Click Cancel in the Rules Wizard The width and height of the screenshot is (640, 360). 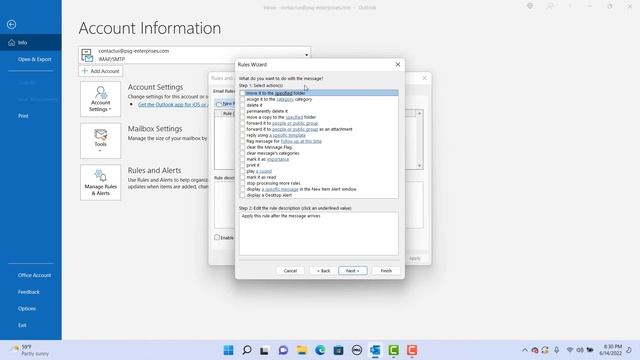[290, 271]
